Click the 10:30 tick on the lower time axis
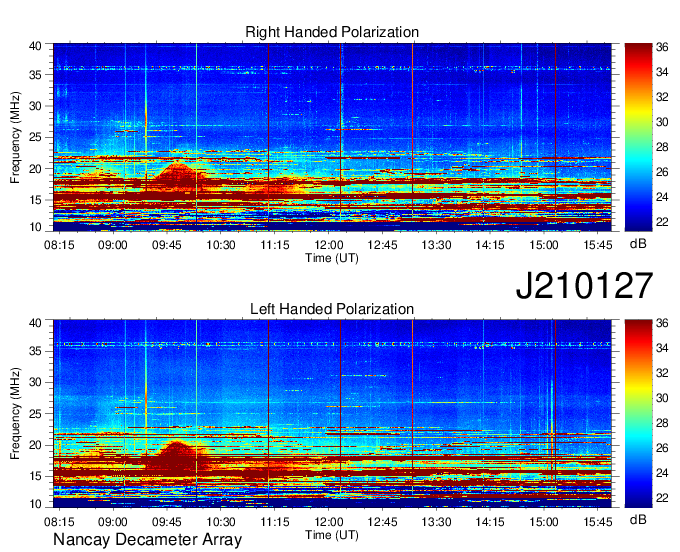This screenshot has height=552, width=680. tap(220, 522)
